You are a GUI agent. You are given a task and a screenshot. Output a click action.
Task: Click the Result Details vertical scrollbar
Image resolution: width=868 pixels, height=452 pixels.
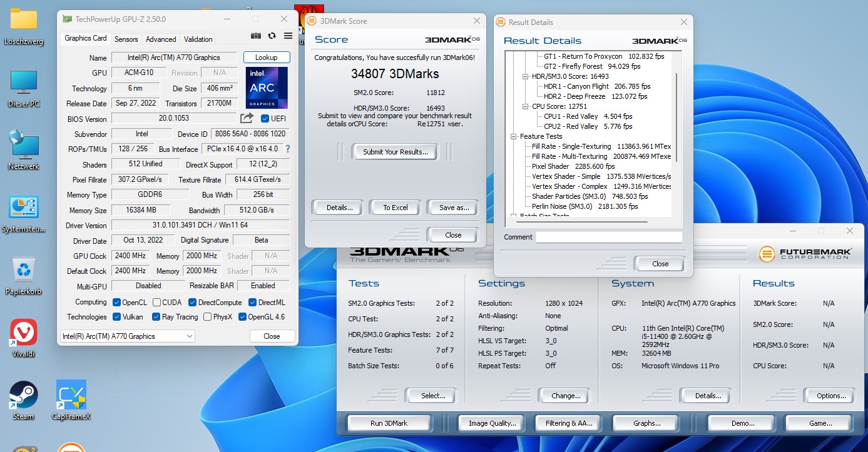tap(677, 117)
